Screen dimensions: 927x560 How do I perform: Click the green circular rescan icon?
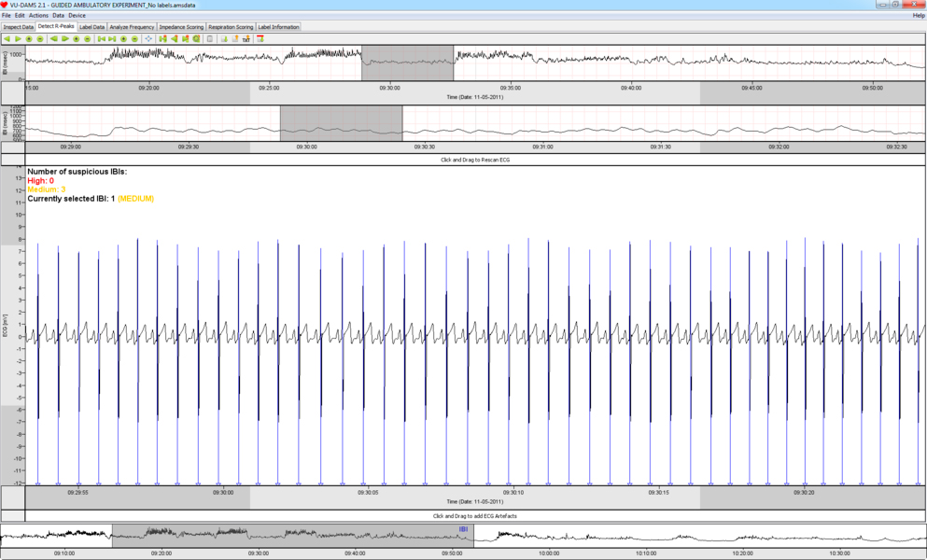tap(196, 39)
